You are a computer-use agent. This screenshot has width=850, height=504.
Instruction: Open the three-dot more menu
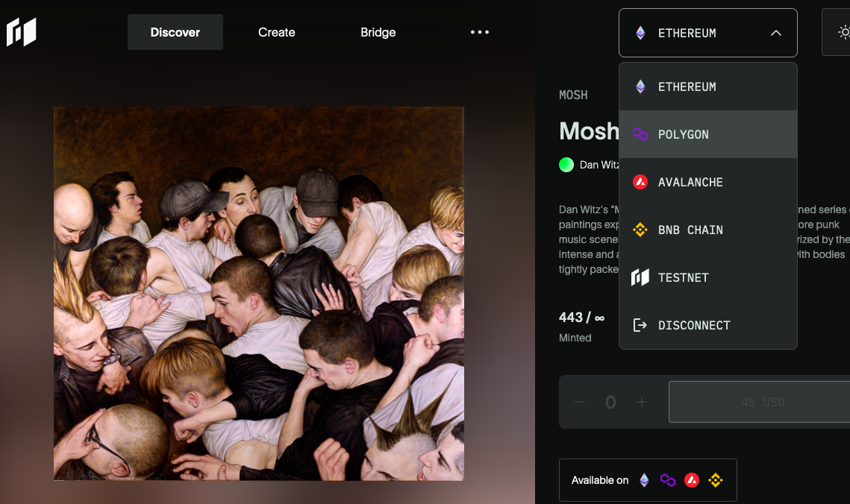(x=480, y=33)
